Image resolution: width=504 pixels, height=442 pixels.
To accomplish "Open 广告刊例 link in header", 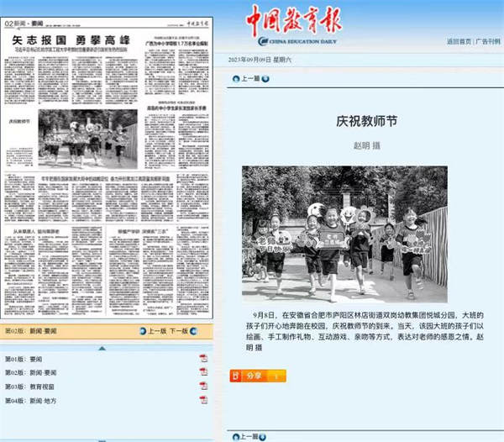I will (487, 41).
